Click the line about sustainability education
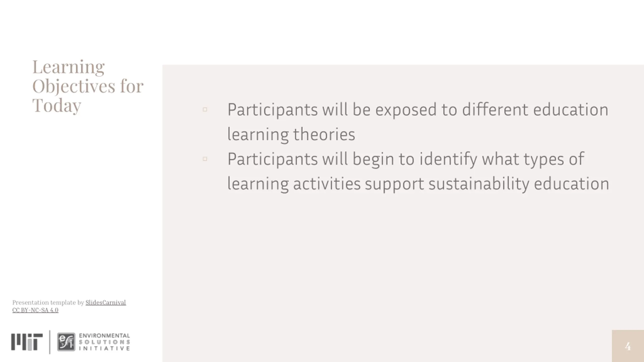Screen dimensions: 644x362 pyautogui.click(x=418, y=184)
